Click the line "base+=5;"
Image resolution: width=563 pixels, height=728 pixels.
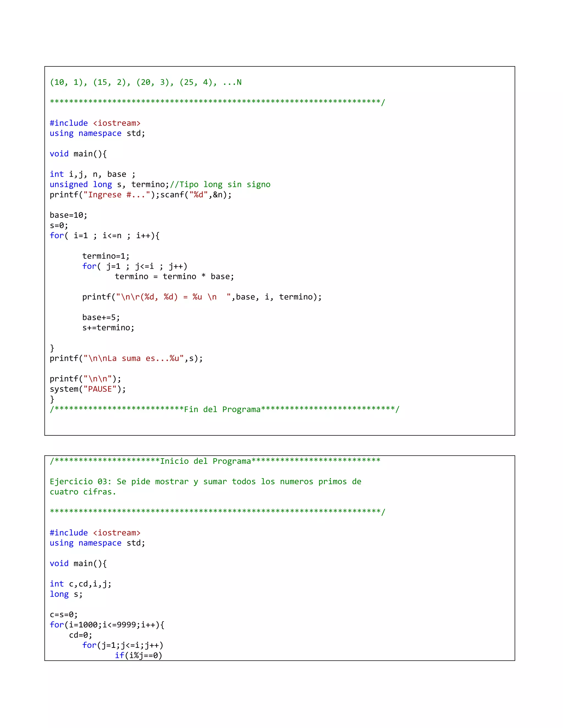101,317
